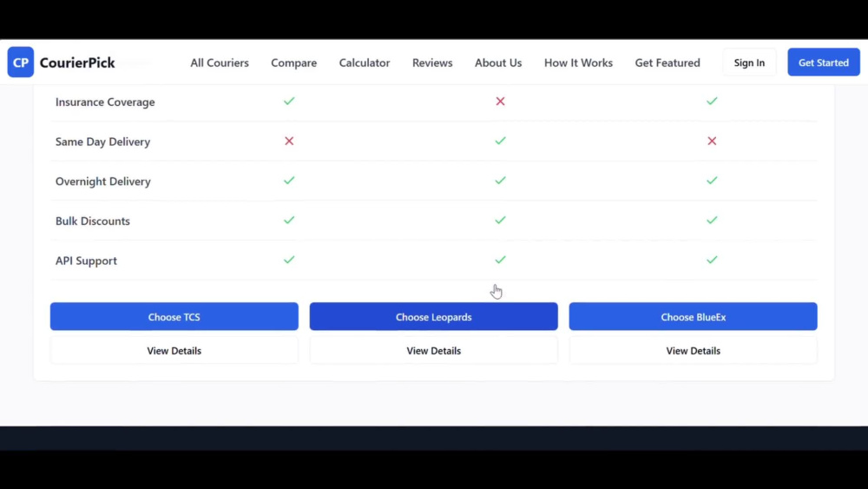Select the API Support label
The image size is (868, 489).
[86, 261]
